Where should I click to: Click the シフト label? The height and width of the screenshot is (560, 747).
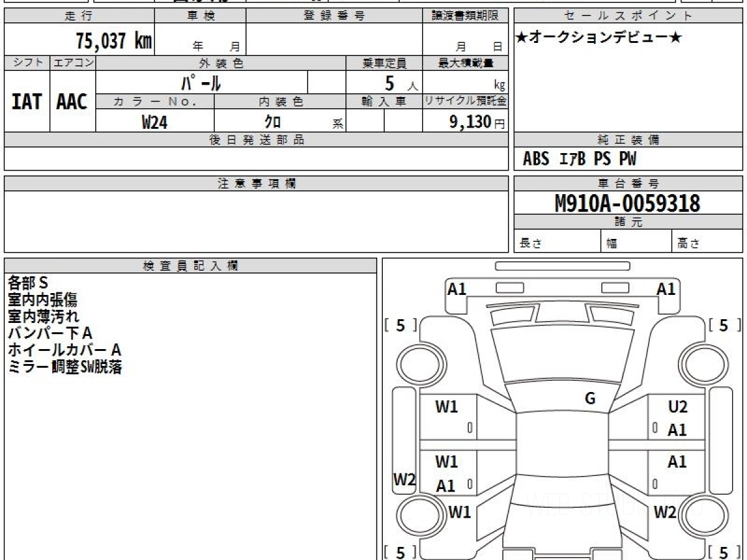pos(27,63)
